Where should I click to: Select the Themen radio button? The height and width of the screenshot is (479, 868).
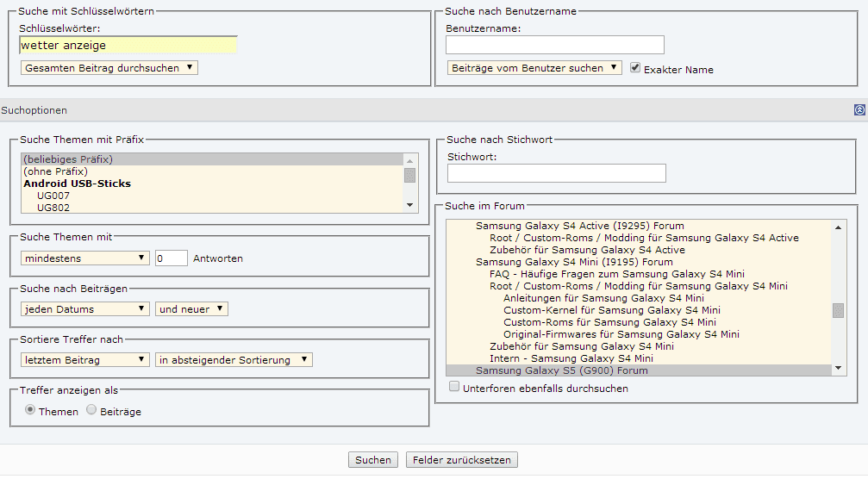pyautogui.click(x=30, y=410)
